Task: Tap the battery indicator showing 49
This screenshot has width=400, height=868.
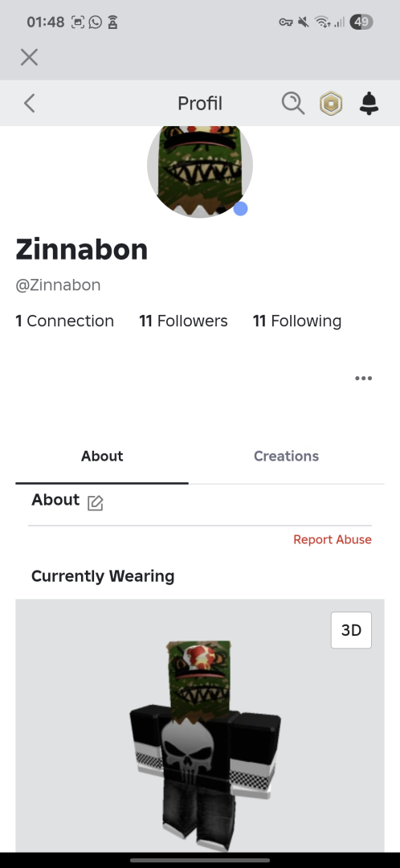Action: tap(361, 23)
